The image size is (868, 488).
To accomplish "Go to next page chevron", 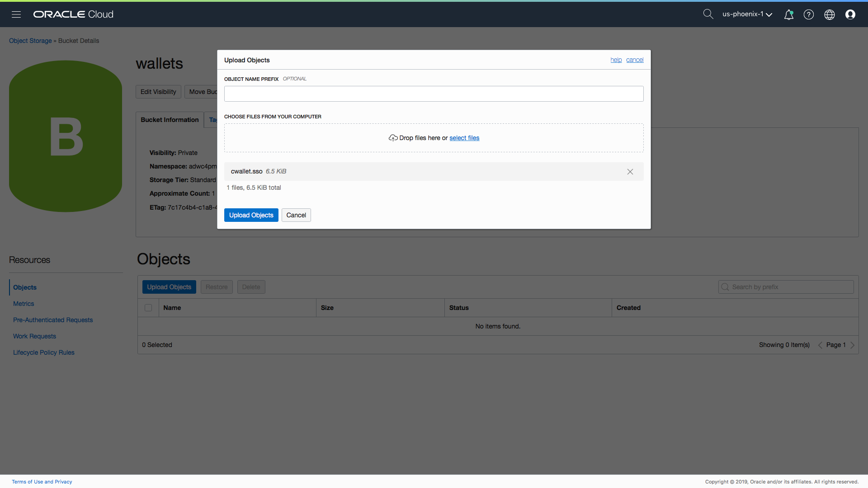I will 853,345.
